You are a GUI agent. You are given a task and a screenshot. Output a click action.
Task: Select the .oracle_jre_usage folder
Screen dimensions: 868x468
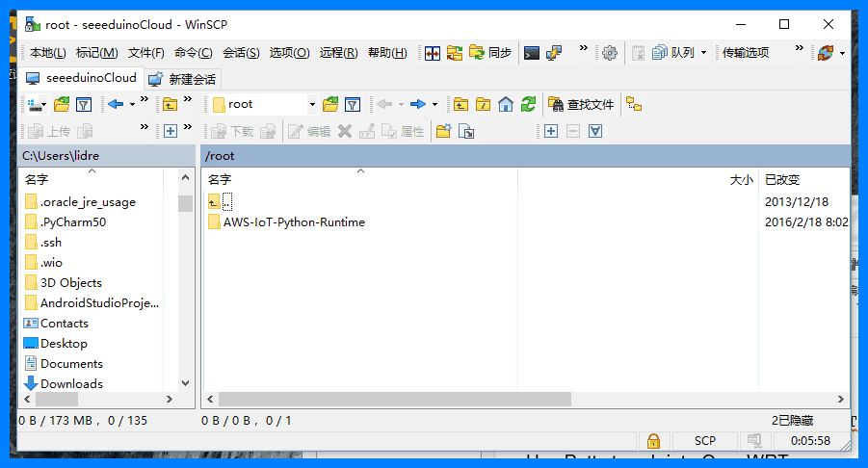(80, 202)
